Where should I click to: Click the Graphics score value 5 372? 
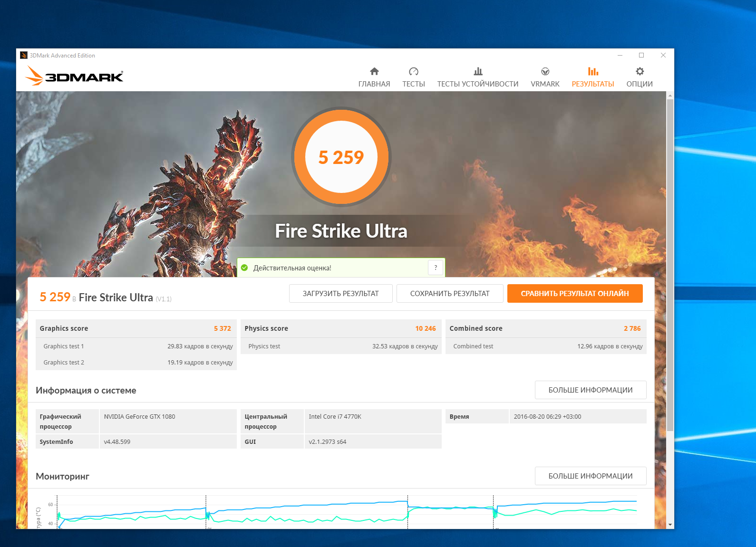click(223, 328)
